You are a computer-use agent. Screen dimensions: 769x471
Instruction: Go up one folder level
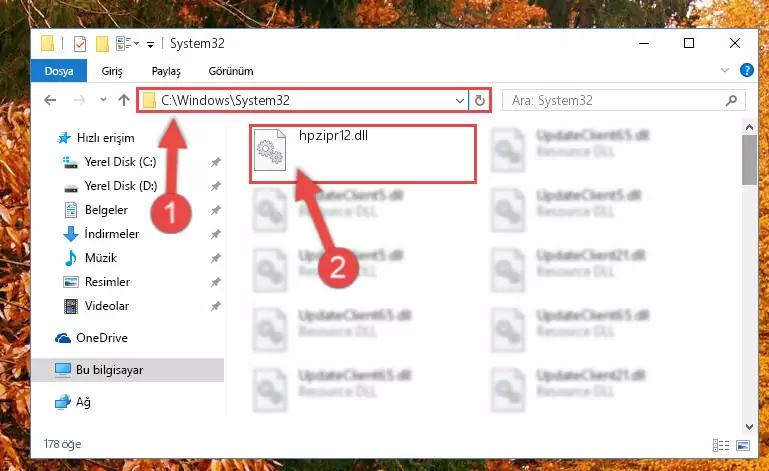coord(124,100)
